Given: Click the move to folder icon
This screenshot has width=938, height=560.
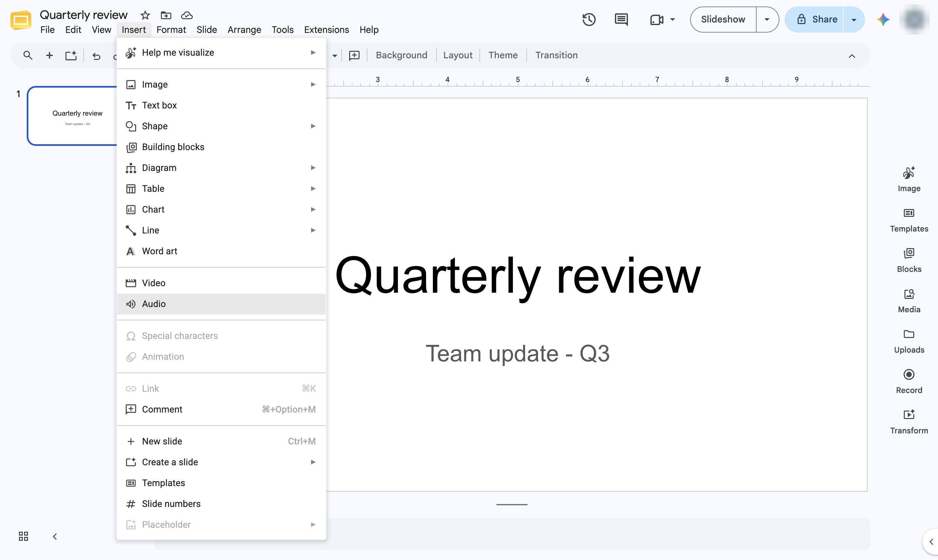Looking at the screenshot, I should point(166,16).
